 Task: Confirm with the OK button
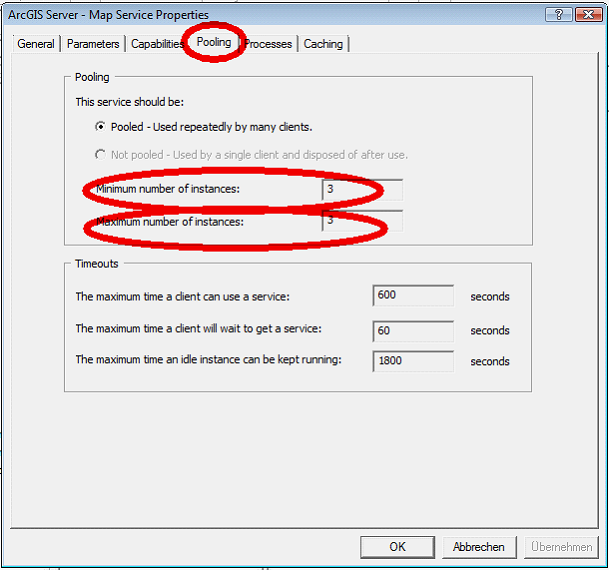[397, 547]
